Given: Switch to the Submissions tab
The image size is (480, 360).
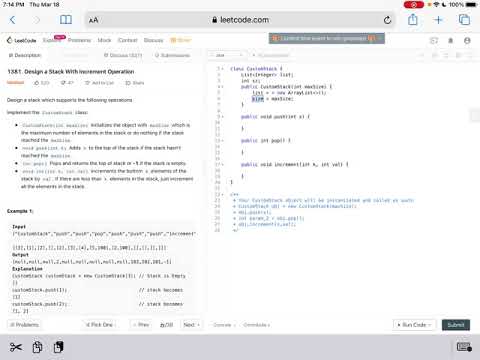Looking at the screenshot, I should pyautogui.click(x=172, y=55).
